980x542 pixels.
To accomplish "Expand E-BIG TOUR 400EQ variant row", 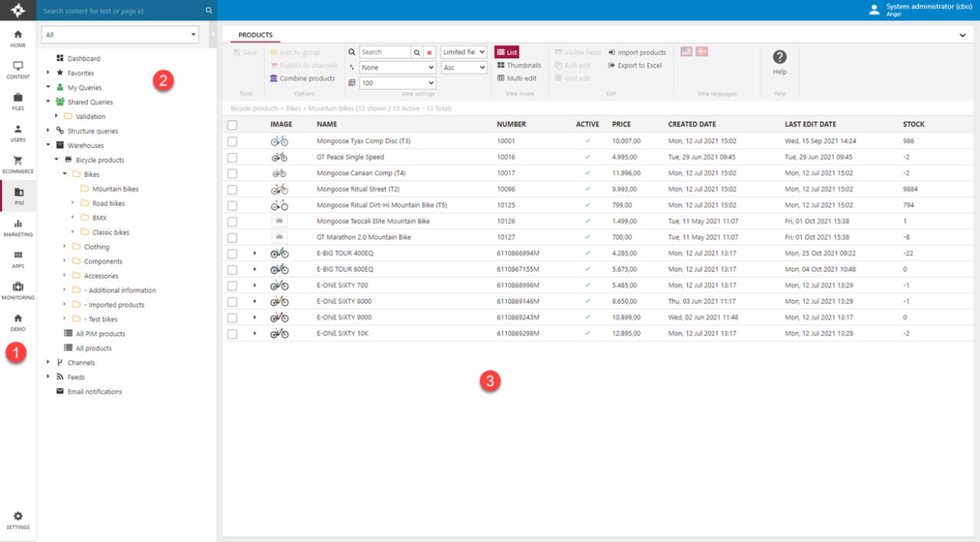I will [254, 253].
